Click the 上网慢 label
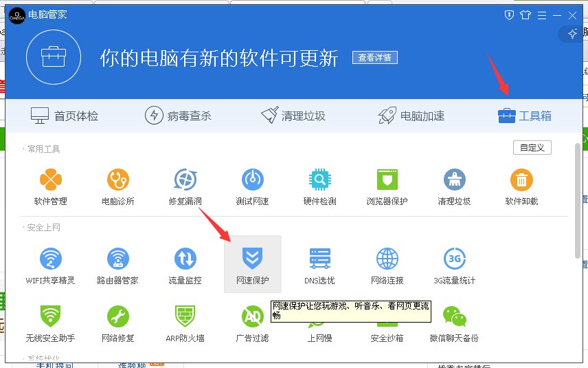588x368 pixels. [x=319, y=338]
